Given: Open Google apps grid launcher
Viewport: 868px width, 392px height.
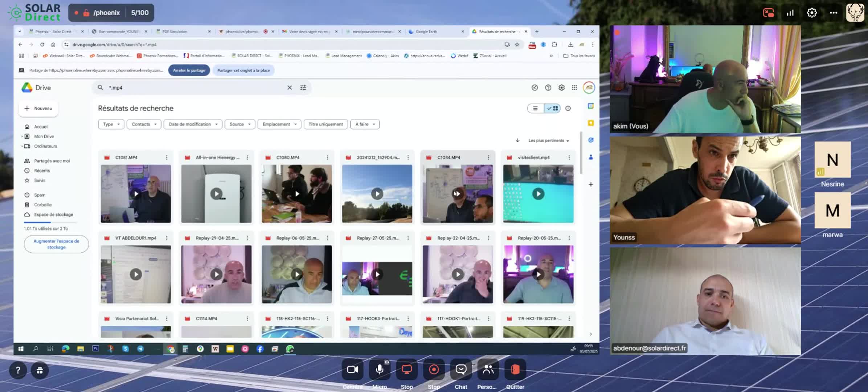Looking at the screenshot, I should tap(574, 87).
